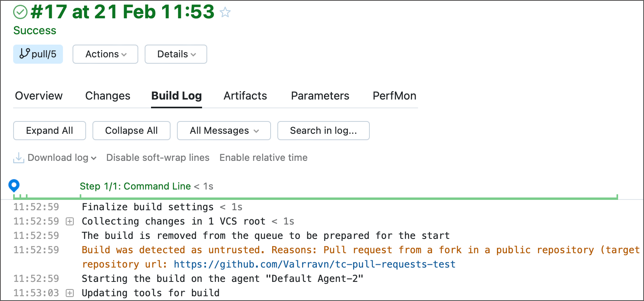Open the All Messages filter dropdown

[x=224, y=131]
